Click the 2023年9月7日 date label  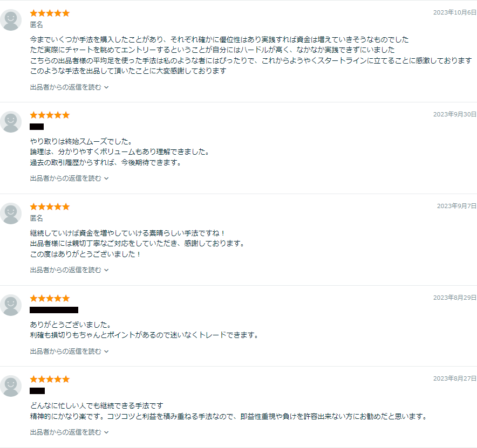pos(456,206)
